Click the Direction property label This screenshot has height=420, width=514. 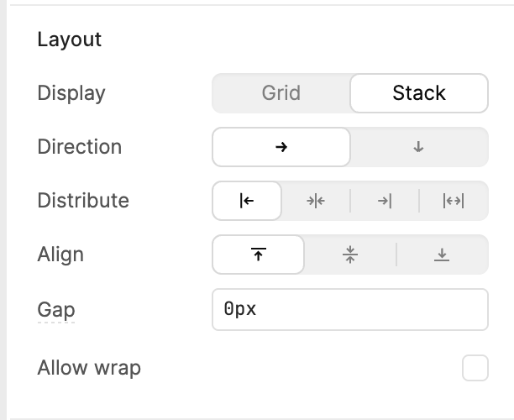click(80, 147)
